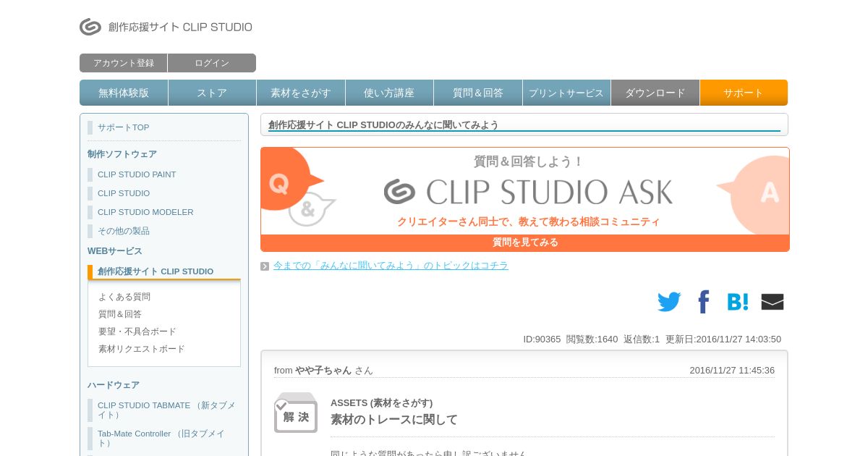The width and height of the screenshot is (868, 456).
Task: Click the WEBサービス sidebar heading
Action: coord(115,251)
